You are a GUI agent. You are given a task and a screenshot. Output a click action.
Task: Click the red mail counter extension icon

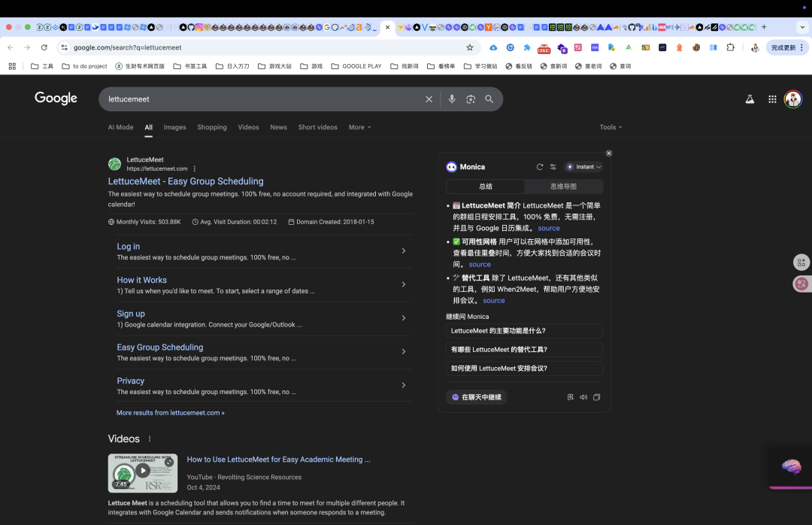[x=544, y=49]
